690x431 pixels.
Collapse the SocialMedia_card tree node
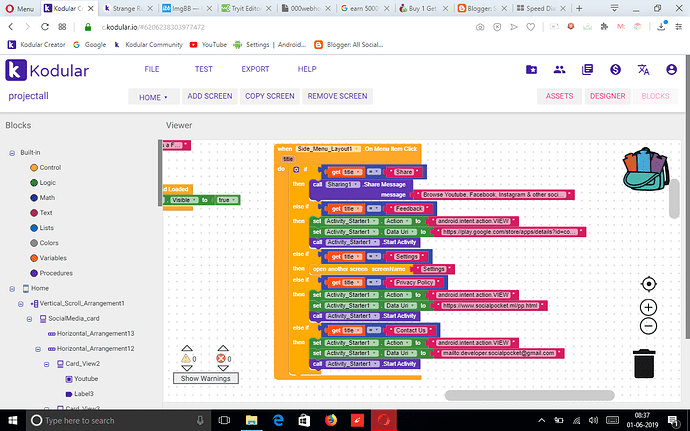[x=32, y=317]
